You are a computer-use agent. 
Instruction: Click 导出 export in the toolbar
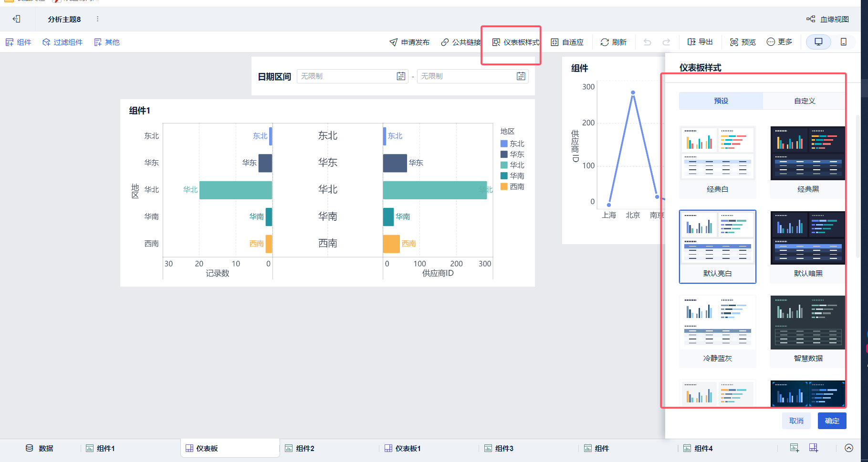click(700, 42)
